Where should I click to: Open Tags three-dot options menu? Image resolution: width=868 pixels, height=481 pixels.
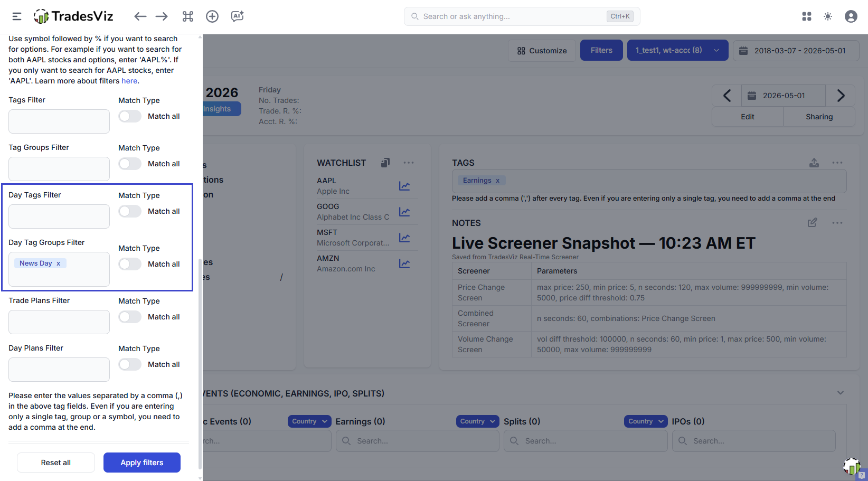[837, 163]
